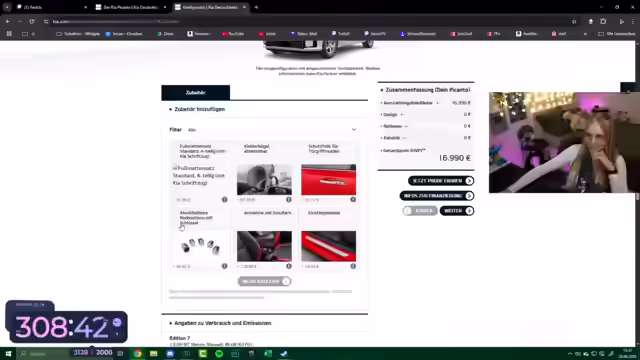Select the Zubehör tab
The image size is (640, 360).
(196, 93)
